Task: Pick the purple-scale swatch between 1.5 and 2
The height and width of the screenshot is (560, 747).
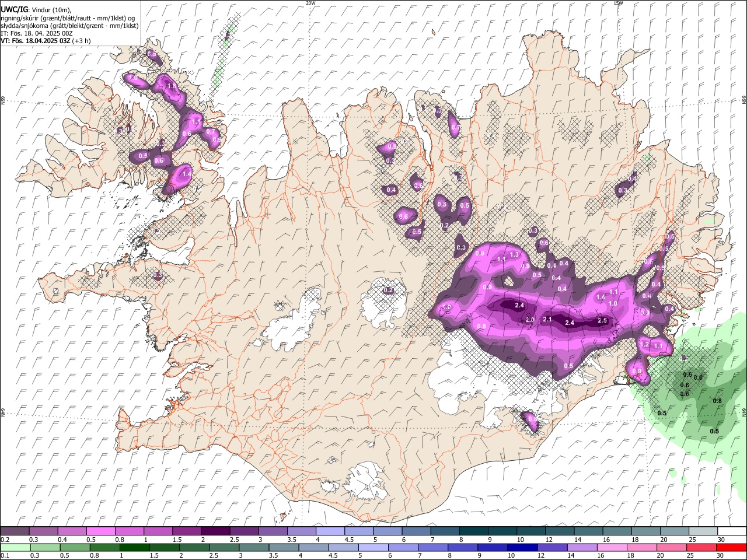Action: [x=187, y=531]
